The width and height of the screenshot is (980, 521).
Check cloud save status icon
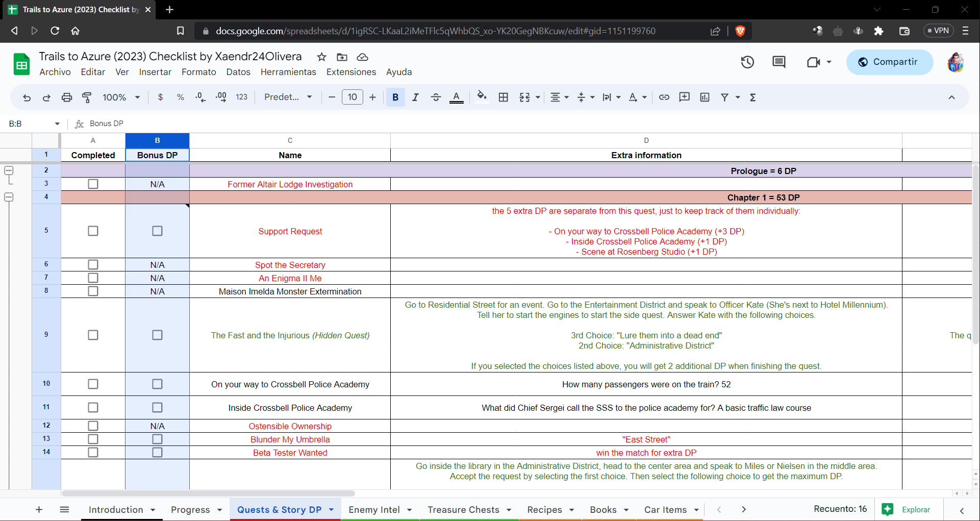[x=362, y=57]
